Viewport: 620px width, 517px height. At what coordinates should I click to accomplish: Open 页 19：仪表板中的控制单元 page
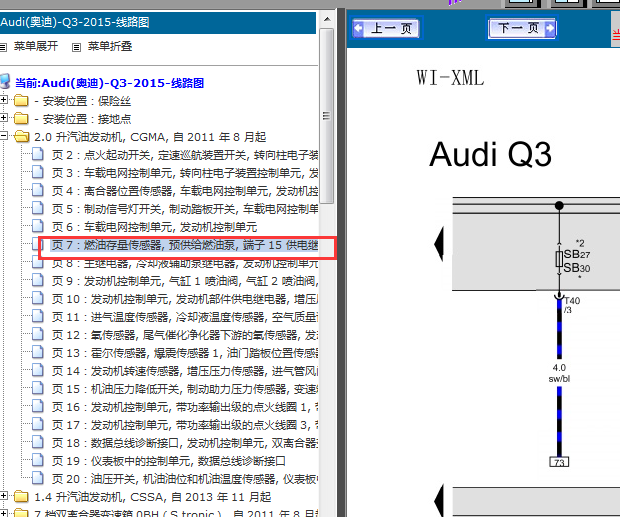168,461
